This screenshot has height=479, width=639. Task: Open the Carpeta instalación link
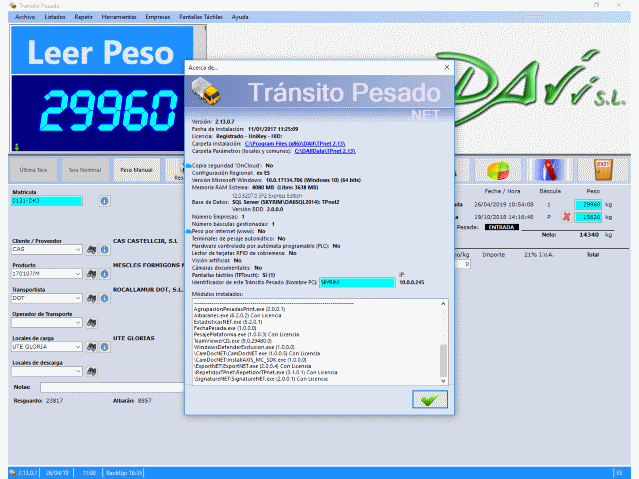(295, 144)
